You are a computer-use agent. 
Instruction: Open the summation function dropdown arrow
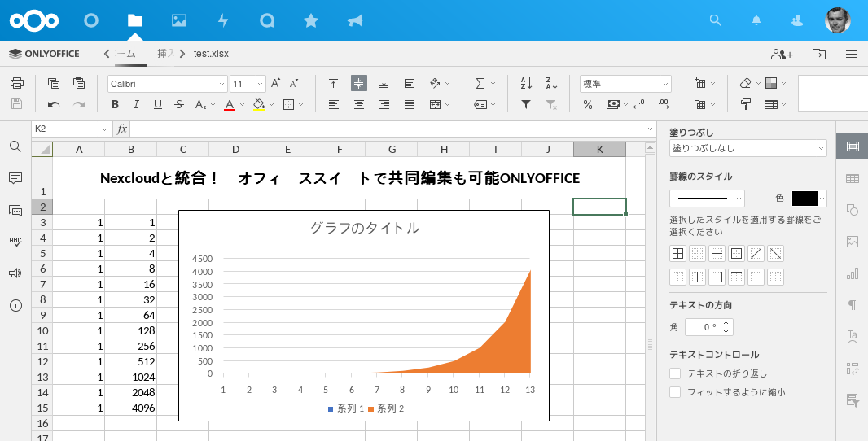click(x=493, y=84)
